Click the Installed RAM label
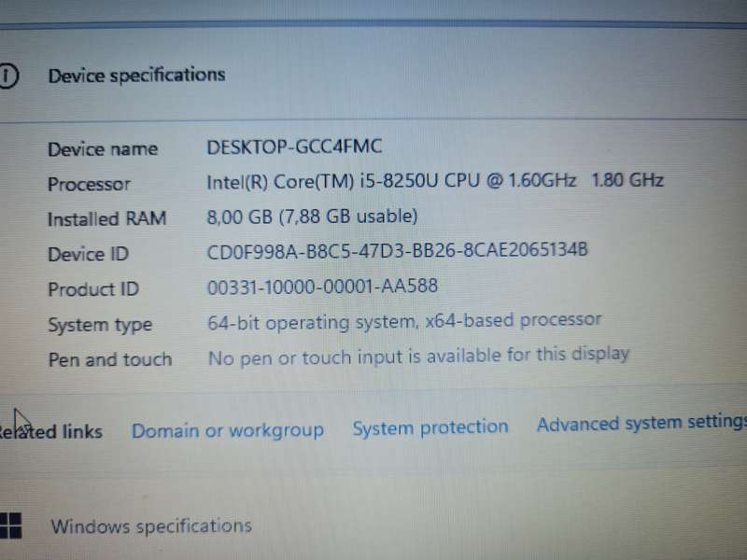 coord(107,219)
